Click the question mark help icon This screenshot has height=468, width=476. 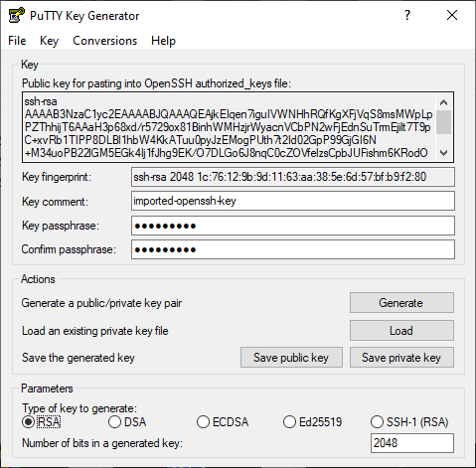tap(407, 15)
